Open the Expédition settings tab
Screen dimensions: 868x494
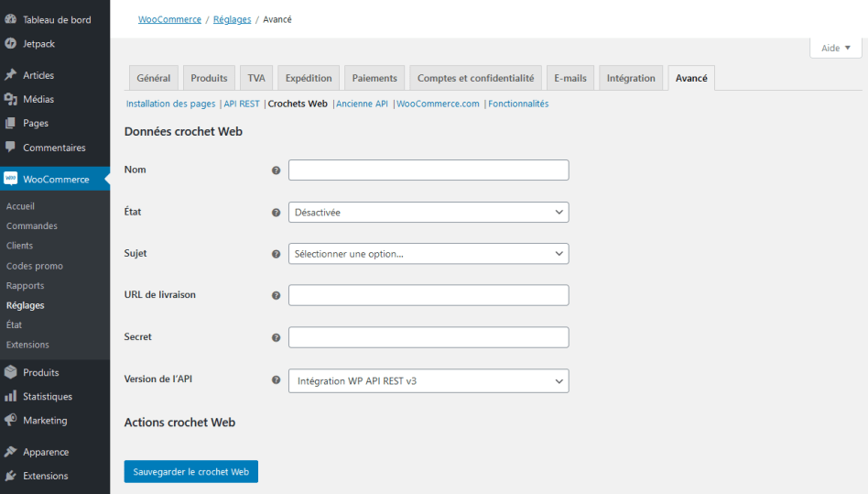(x=309, y=79)
